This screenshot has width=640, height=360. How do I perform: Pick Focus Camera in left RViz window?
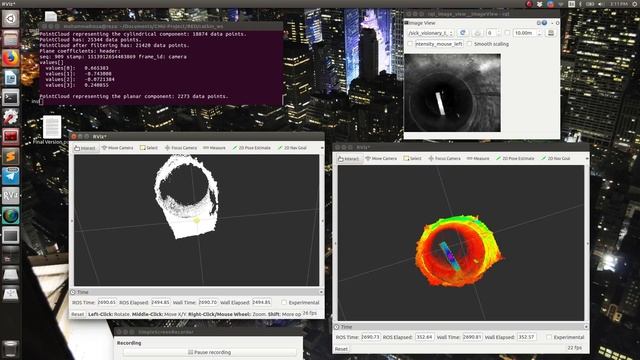tap(181, 148)
